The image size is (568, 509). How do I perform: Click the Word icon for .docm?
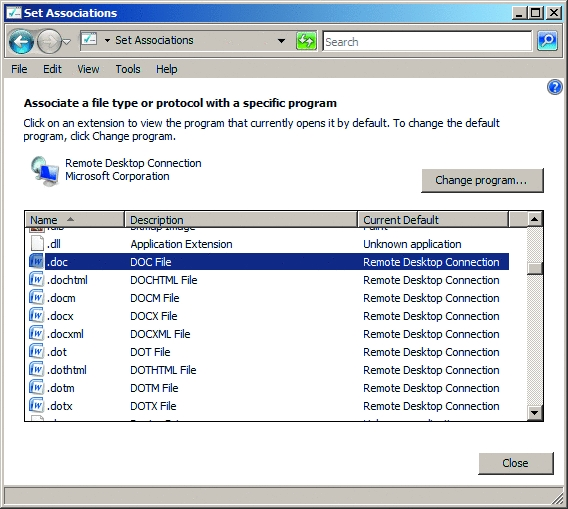pyautogui.click(x=36, y=297)
